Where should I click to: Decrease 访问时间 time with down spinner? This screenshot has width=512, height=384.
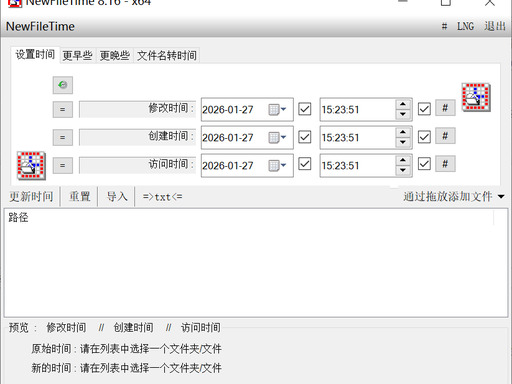(403, 170)
